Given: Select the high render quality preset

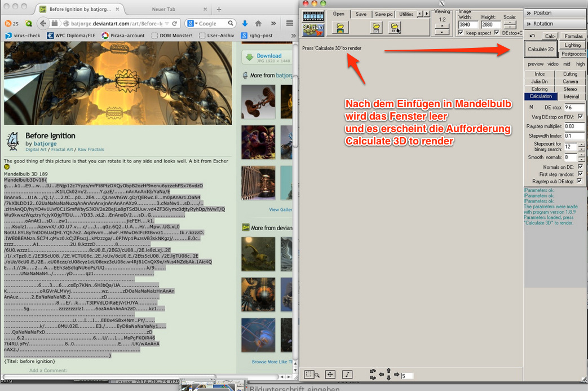Looking at the screenshot, I should [x=580, y=64].
